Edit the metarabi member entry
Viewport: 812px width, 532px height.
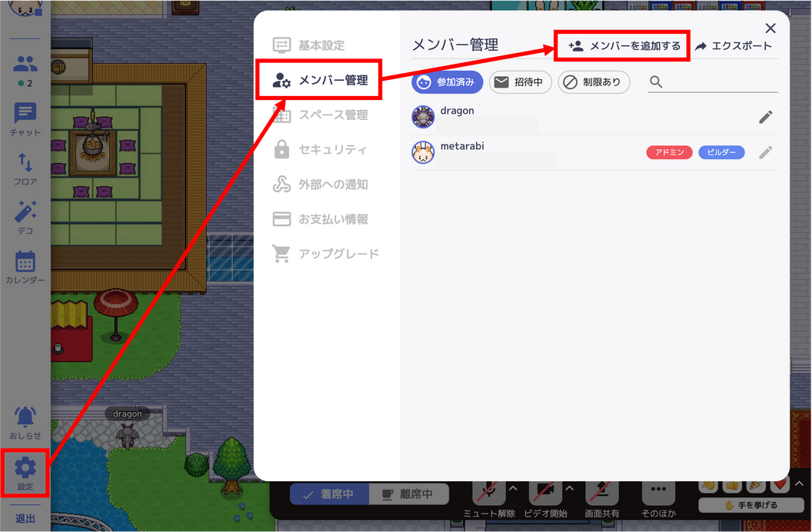[x=765, y=152]
